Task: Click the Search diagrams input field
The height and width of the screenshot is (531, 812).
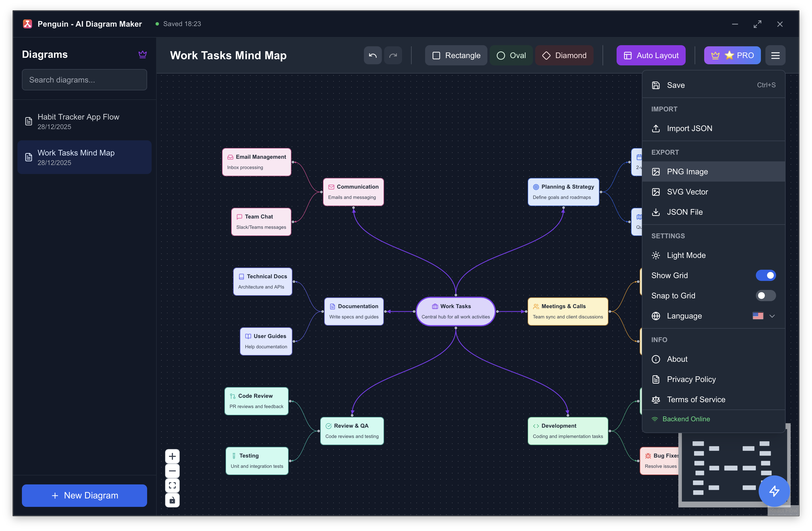Action: [x=84, y=80]
